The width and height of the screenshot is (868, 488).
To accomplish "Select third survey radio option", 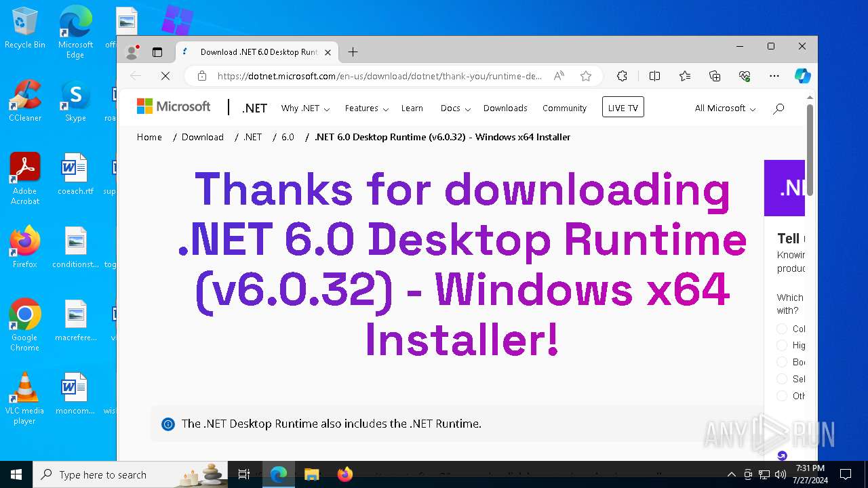I will [x=782, y=362].
